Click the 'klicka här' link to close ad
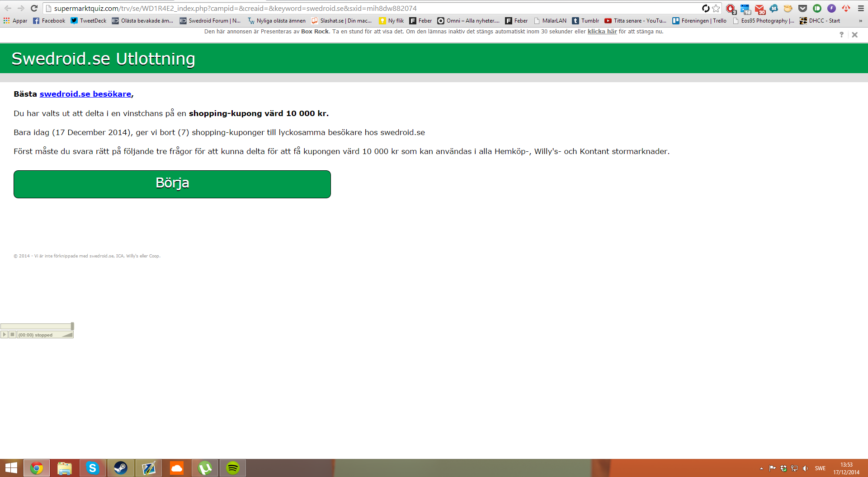 602,32
